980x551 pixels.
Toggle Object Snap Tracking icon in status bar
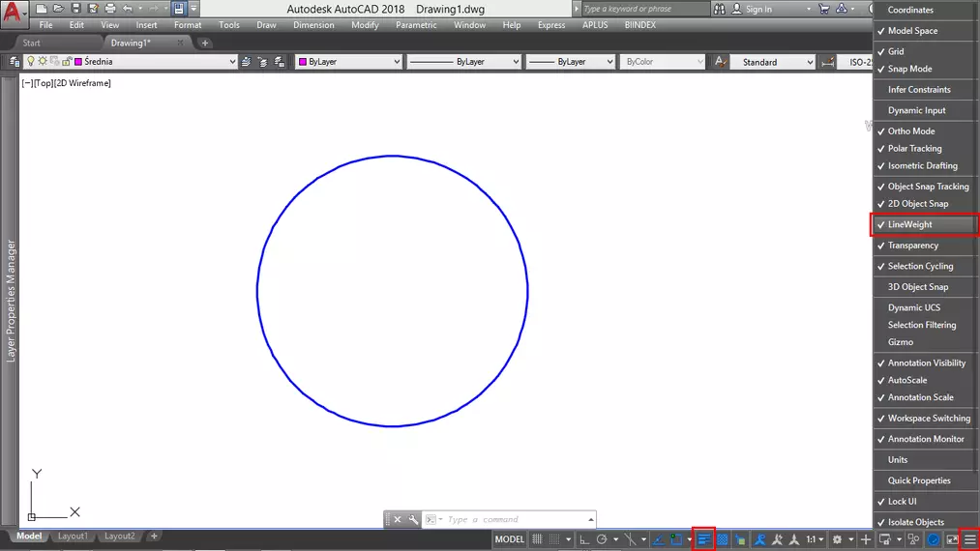point(658,539)
